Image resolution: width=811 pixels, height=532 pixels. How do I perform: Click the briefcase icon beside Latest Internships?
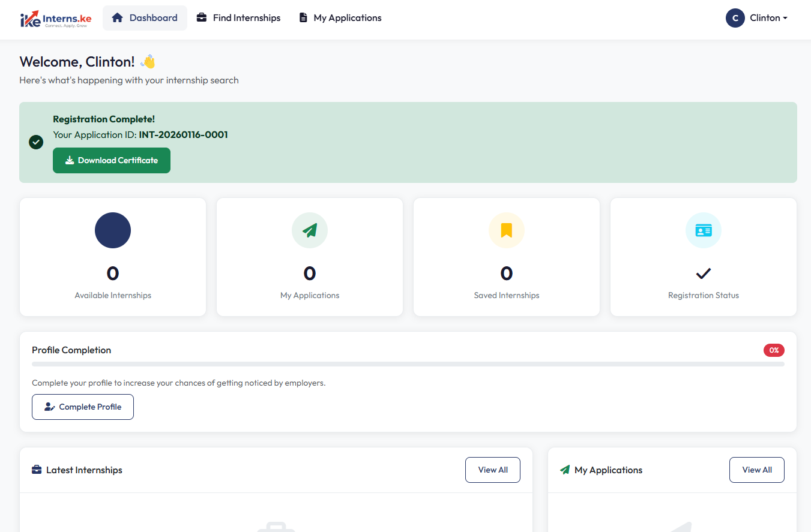(x=37, y=470)
